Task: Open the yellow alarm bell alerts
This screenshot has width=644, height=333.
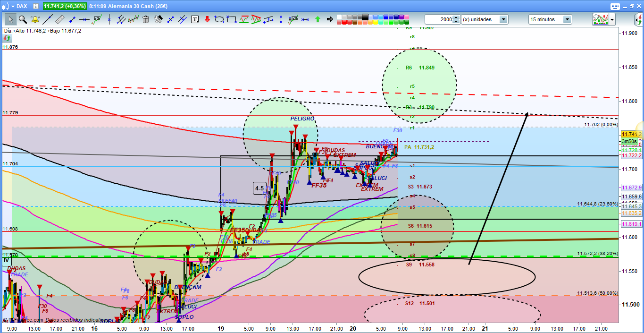Action: point(35,19)
